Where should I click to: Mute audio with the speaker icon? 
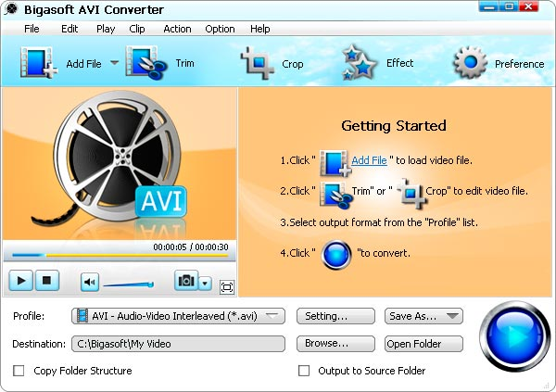tap(90, 283)
